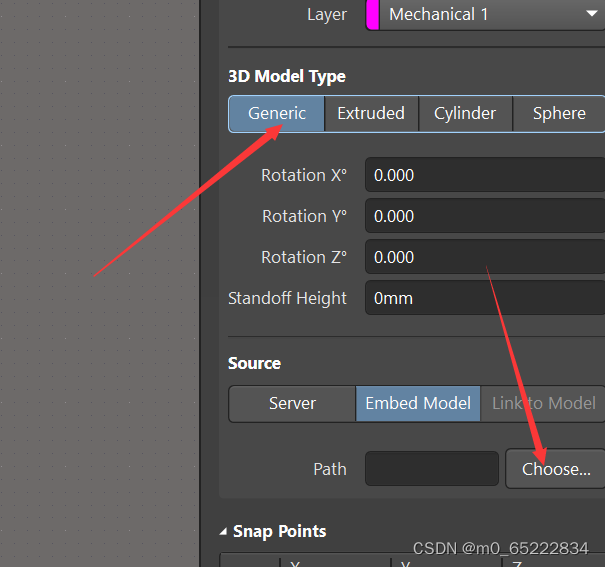The width and height of the screenshot is (605, 567).
Task: Collapse the Snap Points section
Action: pyautogui.click(x=223, y=532)
